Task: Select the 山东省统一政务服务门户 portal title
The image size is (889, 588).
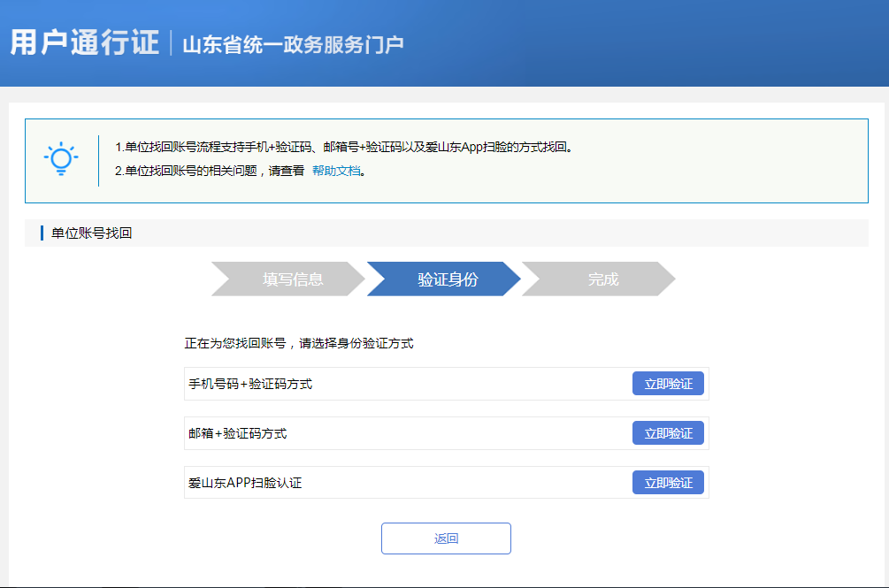Action: [x=291, y=42]
